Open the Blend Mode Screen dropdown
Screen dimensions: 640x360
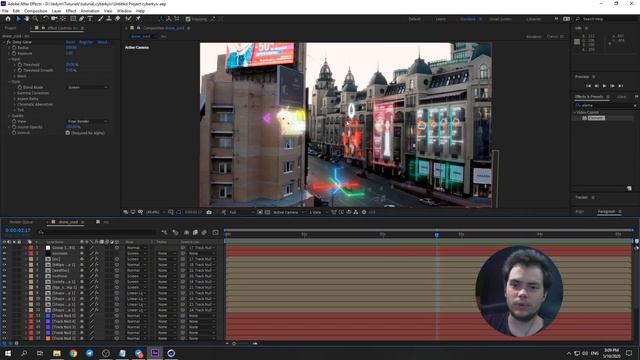tap(87, 87)
